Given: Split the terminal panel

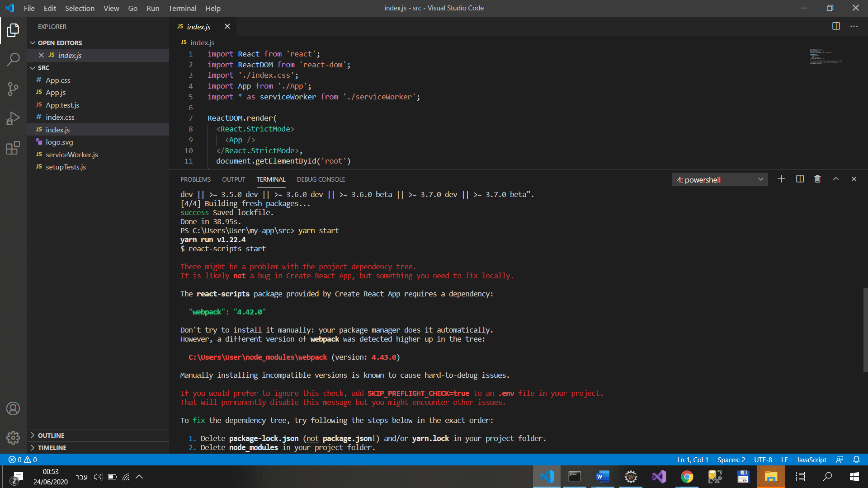Looking at the screenshot, I should click(x=800, y=179).
